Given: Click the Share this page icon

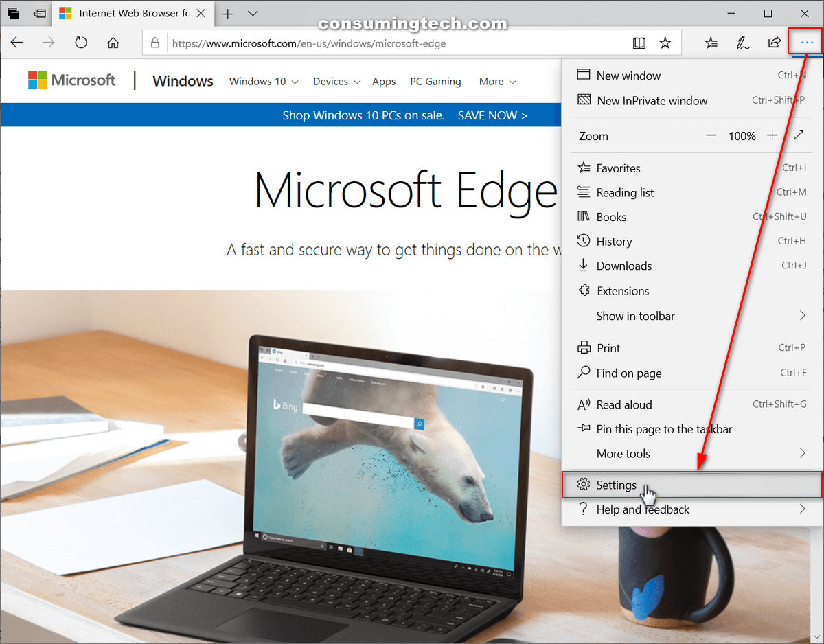Looking at the screenshot, I should [x=774, y=43].
